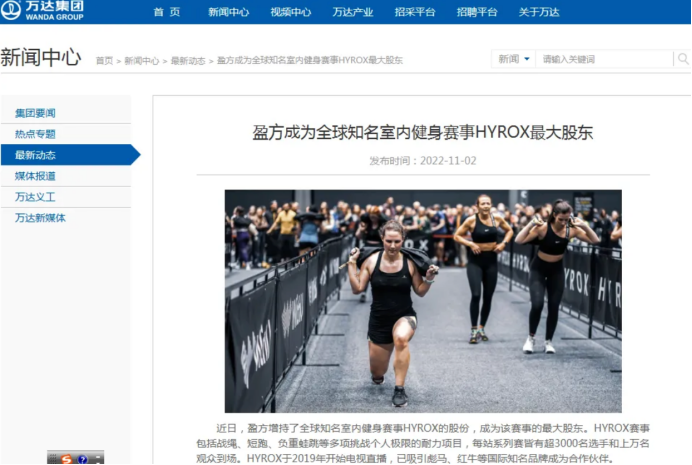The height and width of the screenshot is (465, 692).
Task: Click the paragraph line starting 近日，盈方增持了
Action: (432, 428)
